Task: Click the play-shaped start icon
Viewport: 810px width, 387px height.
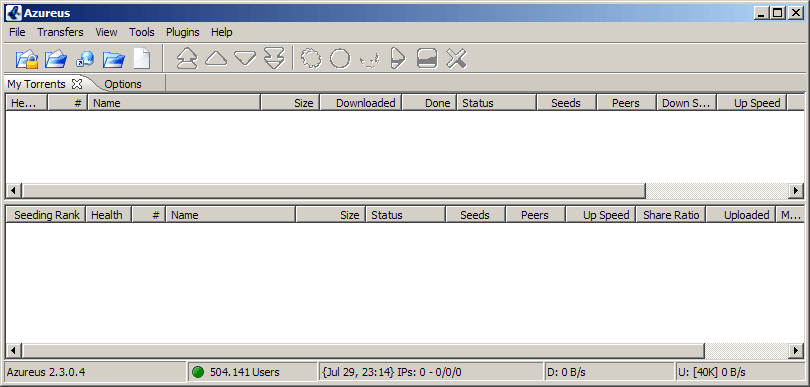Action: click(398, 58)
